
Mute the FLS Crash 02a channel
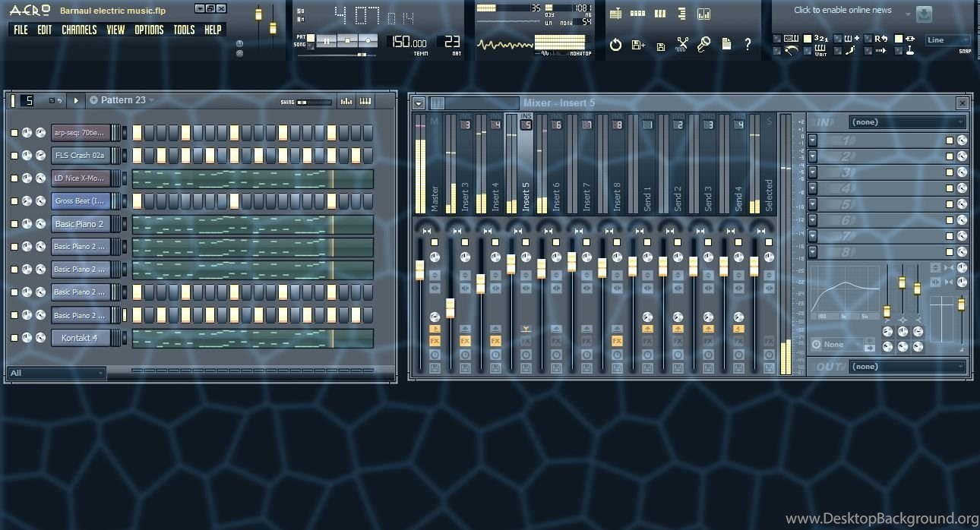(14, 156)
